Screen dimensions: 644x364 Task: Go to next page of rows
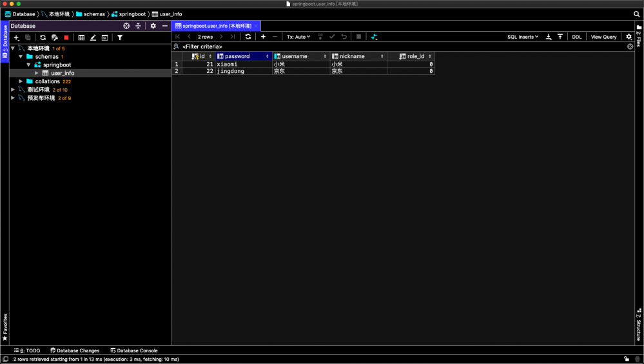click(x=221, y=37)
